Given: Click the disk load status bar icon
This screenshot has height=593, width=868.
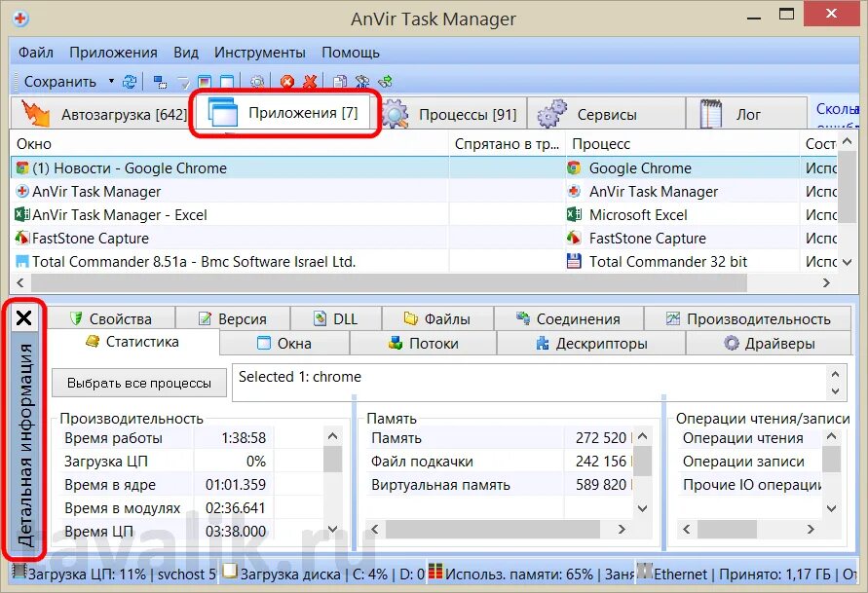Looking at the screenshot, I should 230,572.
